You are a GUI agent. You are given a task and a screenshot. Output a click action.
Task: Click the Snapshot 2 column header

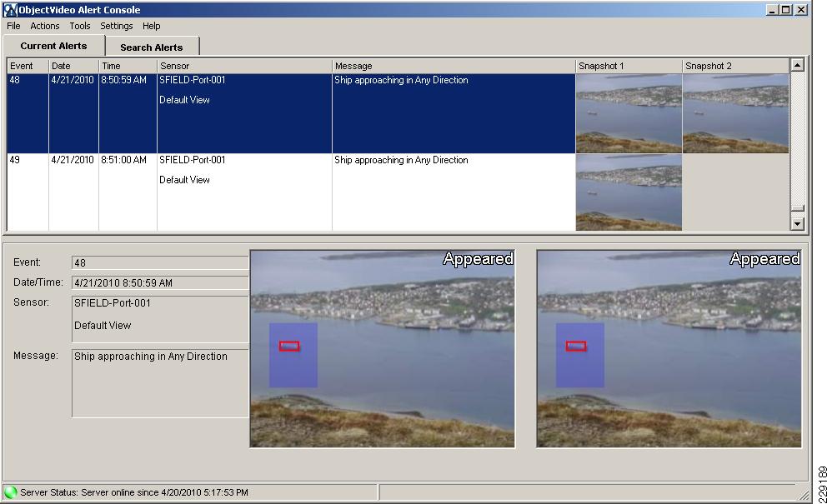(736, 66)
